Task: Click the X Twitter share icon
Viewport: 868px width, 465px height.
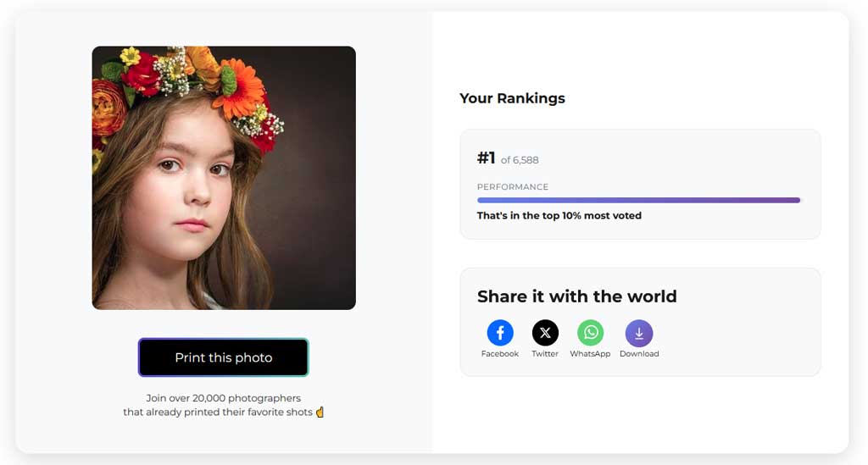Action: [545, 333]
